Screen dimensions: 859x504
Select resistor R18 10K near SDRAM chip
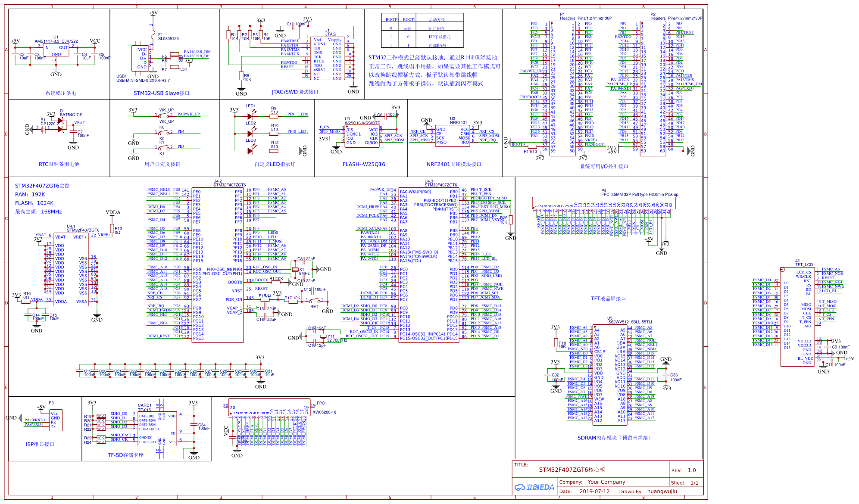click(556, 342)
